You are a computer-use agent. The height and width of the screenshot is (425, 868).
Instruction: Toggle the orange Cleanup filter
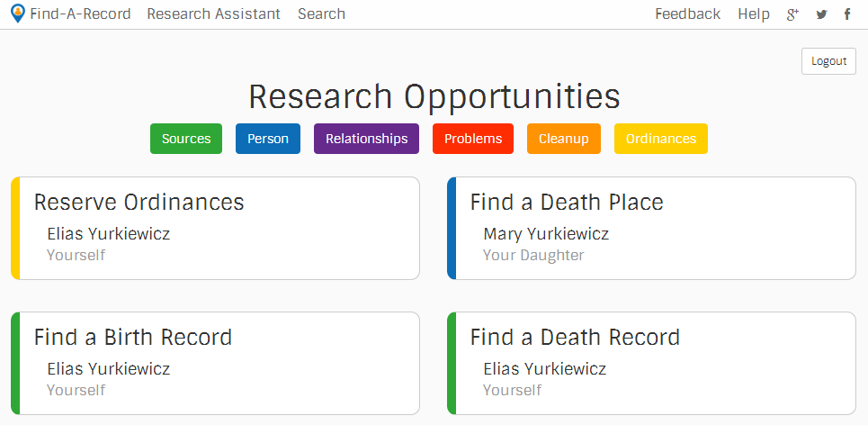(564, 139)
